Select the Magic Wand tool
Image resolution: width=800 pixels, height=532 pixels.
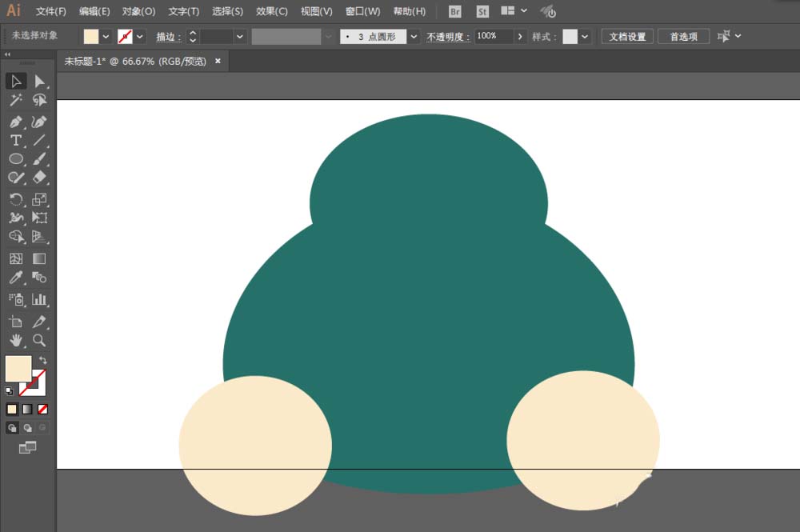16,100
